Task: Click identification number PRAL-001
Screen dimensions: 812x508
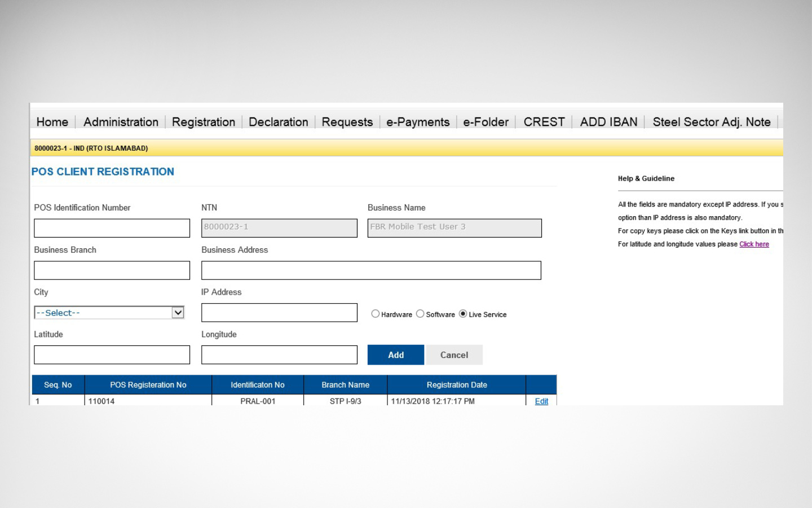Action: click(x=258, y=401)
